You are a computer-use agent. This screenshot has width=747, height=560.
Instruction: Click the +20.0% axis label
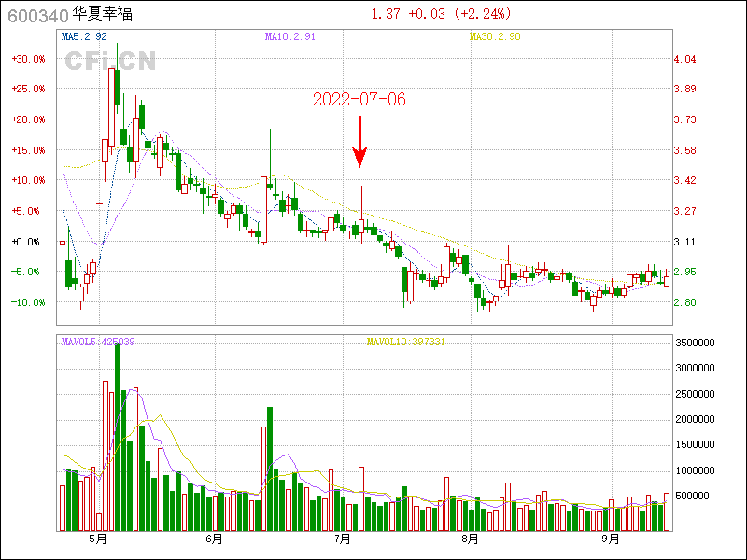pos(28,119)
